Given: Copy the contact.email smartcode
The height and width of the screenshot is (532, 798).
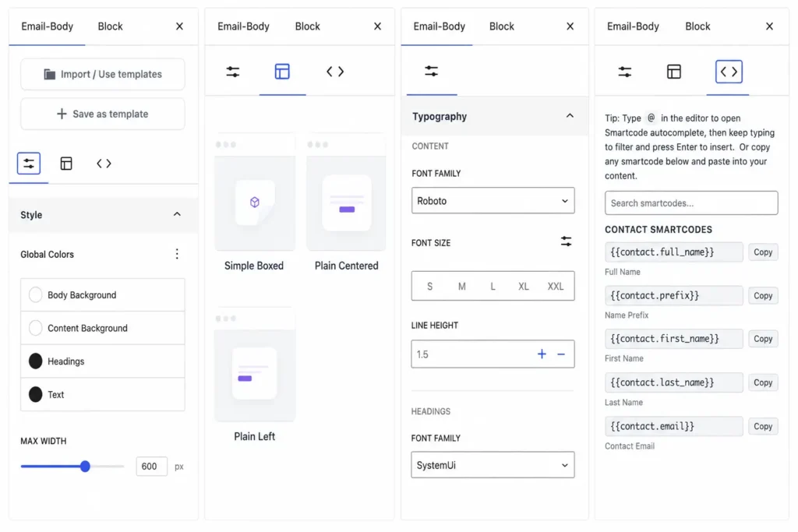Looking at the screenshot, I should pyautogui.click(x=762, y=426).
